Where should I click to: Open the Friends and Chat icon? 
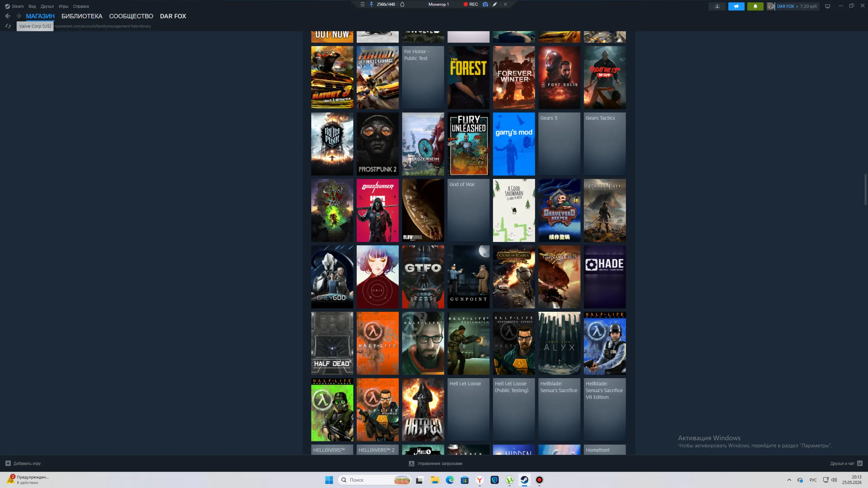[x=860, y=463]
